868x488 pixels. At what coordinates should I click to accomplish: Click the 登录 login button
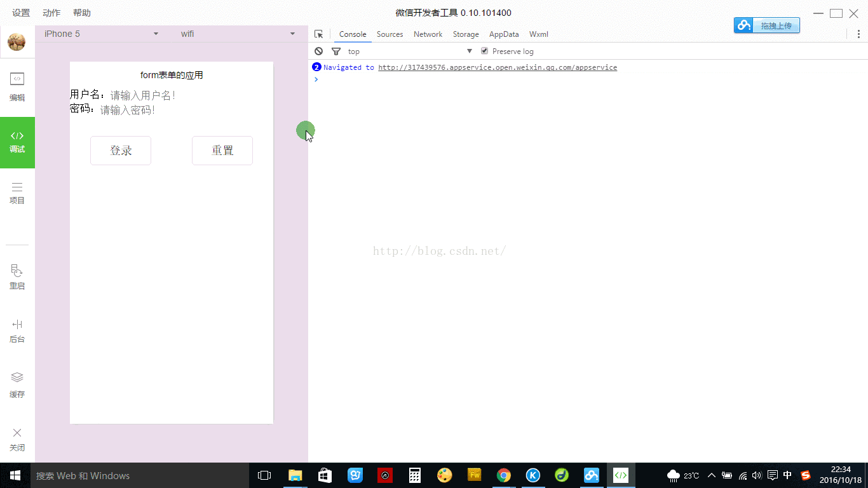pos(121,151)
